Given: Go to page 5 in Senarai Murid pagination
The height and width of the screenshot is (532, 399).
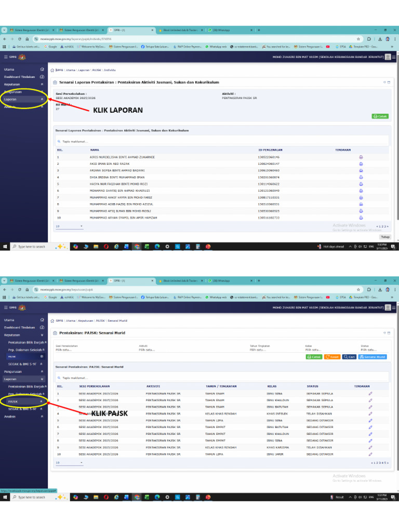Looking at the screenshot, I should tap(385, 462).
